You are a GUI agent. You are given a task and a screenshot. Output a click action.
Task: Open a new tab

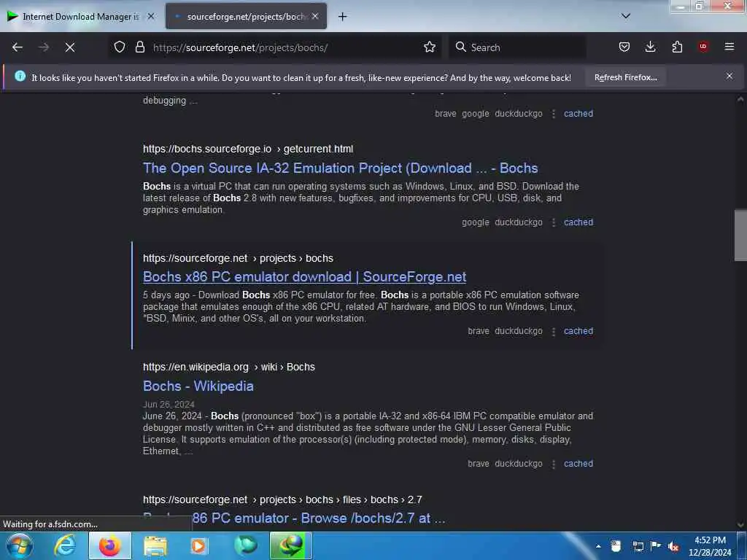[343, 17]
